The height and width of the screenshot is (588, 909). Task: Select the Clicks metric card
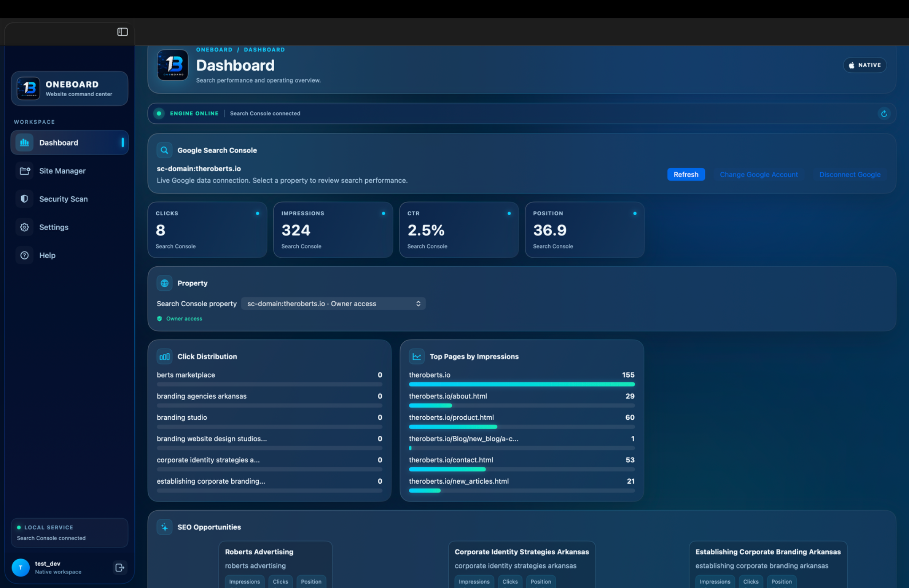tap(207, 230)
